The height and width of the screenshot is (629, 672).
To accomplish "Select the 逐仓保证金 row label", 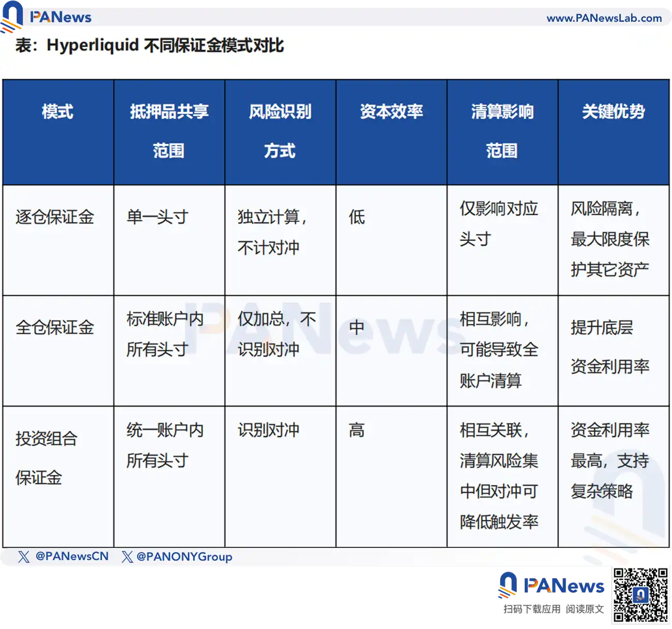I will pos(54,217).
